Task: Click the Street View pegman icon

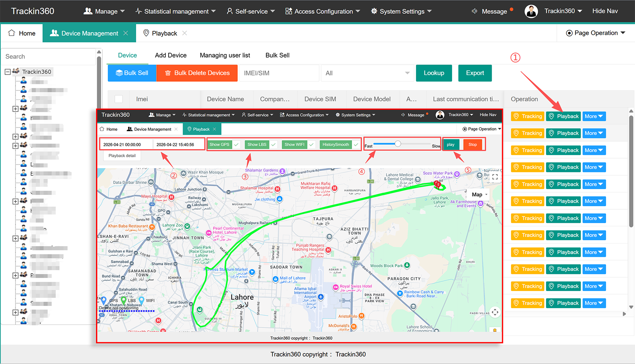Action: point(495,330)
